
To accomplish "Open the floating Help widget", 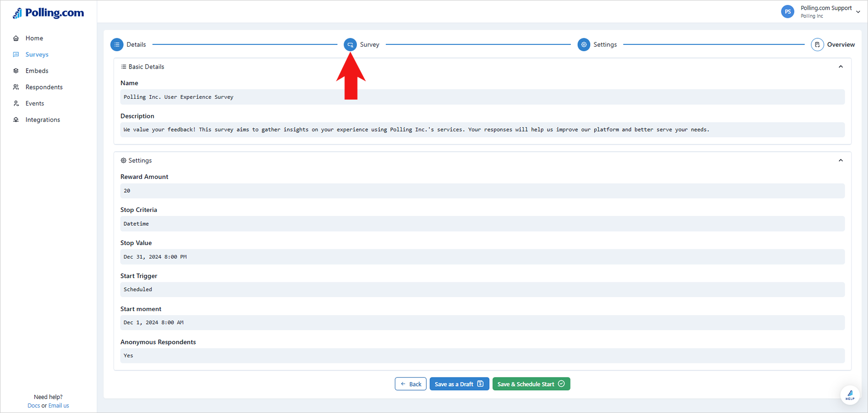I will pos(850,395).
